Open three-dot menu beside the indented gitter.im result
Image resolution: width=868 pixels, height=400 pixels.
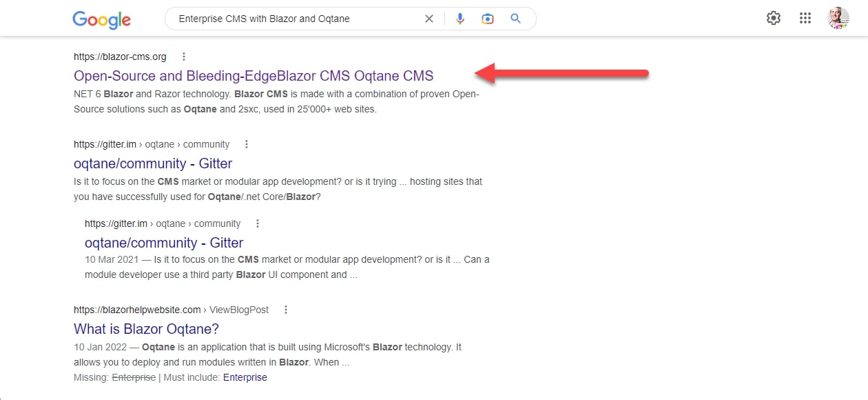tap(258, 223)
